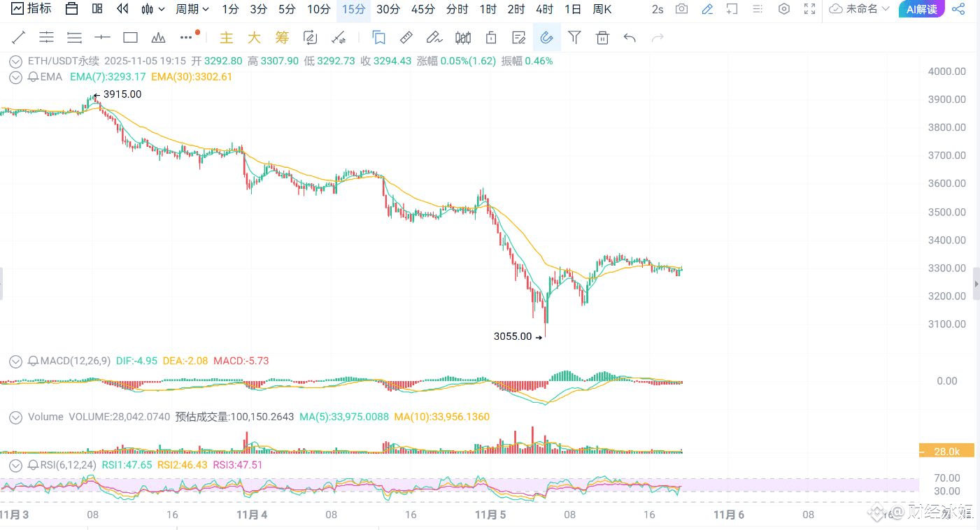Click the note edit icon
Viewport: 980px width, 530px height.
[x=518, y=37]
